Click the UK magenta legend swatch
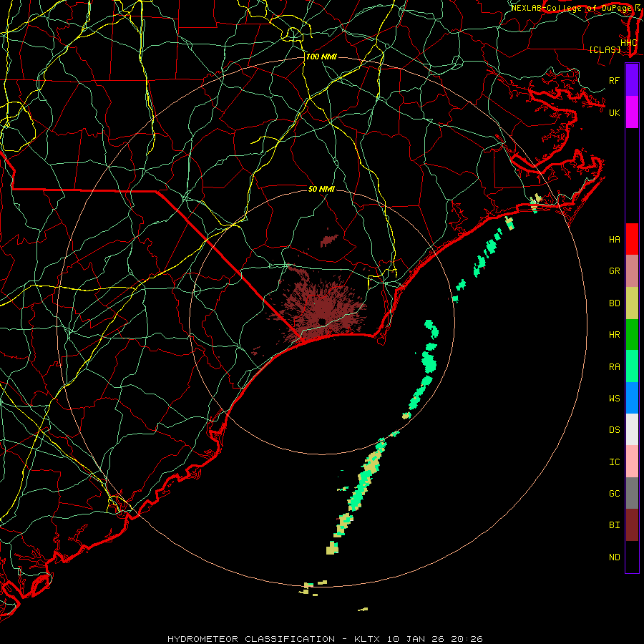644x644 pixels. point(632,112)
